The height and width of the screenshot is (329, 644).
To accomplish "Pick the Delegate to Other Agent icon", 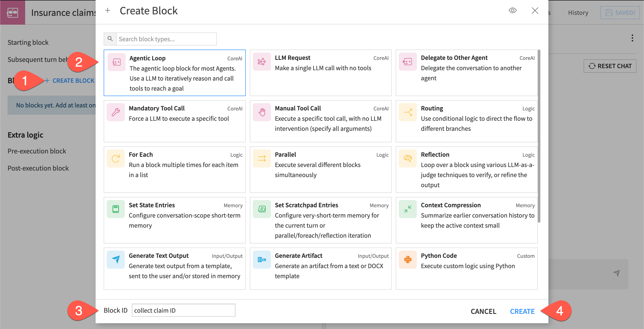I will click(408, 62).
